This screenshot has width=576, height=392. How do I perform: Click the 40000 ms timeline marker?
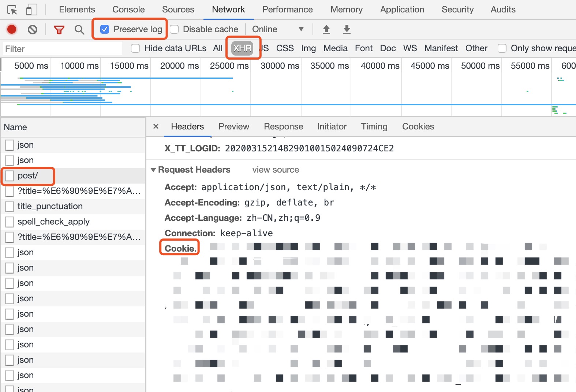pos(380,66)
